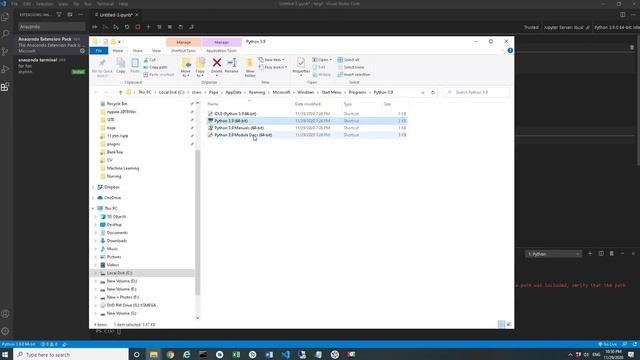Click File Explorer icon in Windows taskbar
Viewport: 640px width, 360px height.
click(x=153, y=354)
